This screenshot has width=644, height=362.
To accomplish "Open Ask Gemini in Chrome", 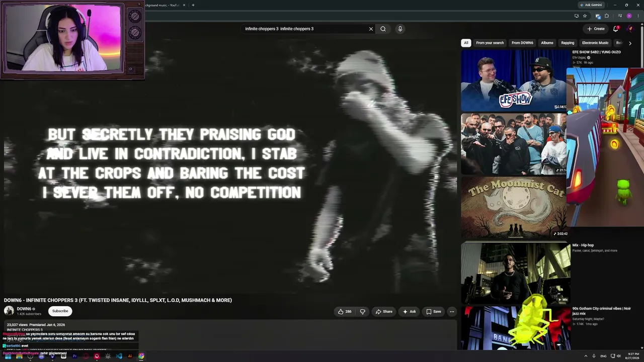I will pyautogui.click(x=591, y=5).
